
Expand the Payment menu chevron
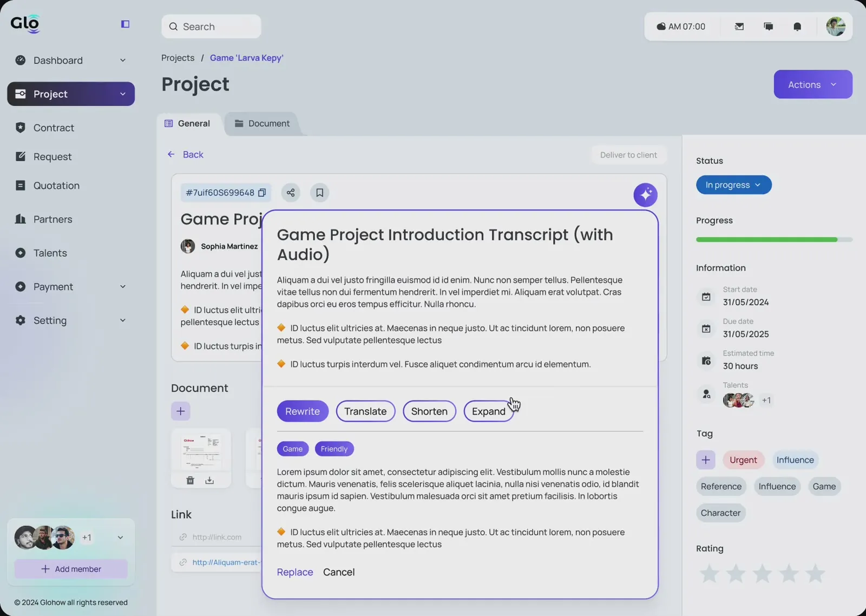(123, 286)
